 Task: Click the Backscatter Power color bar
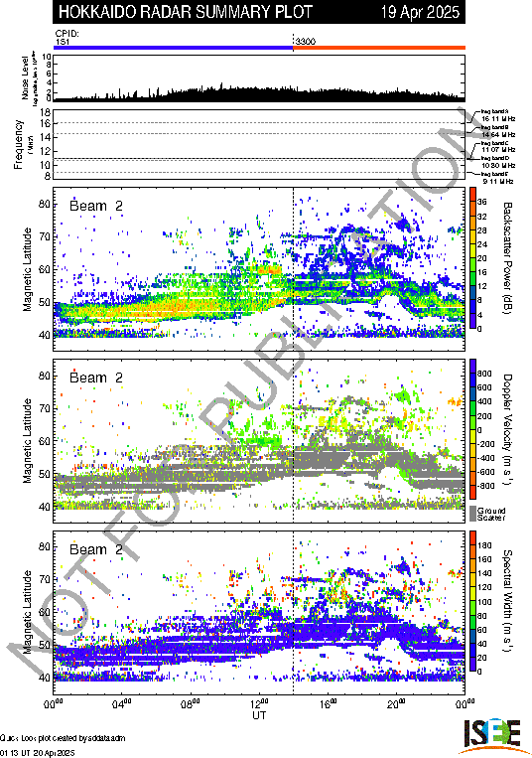click(x=472, y=258)
